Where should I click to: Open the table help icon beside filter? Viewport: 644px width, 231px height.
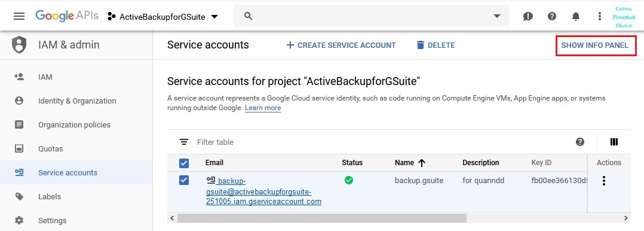pyautogui.click(x=580, y=142)
